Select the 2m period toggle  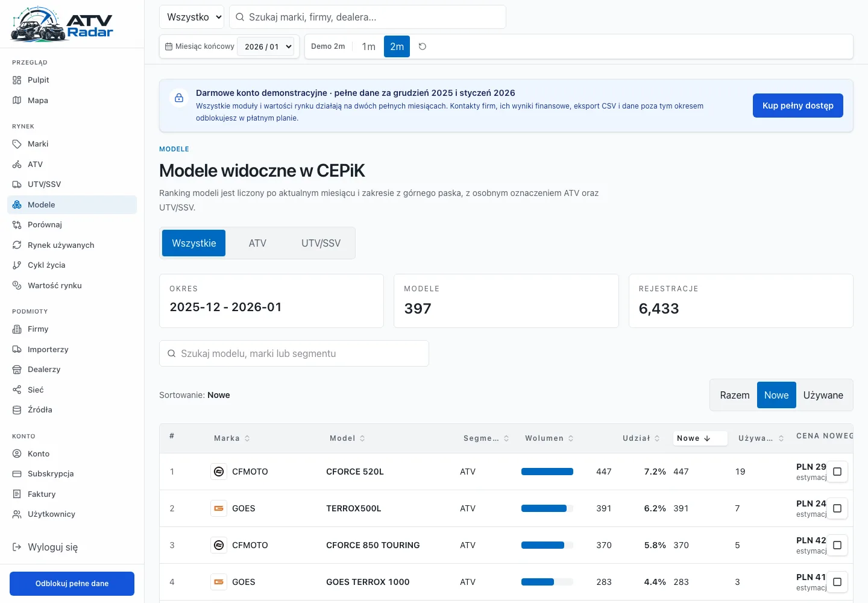point(397,46)
